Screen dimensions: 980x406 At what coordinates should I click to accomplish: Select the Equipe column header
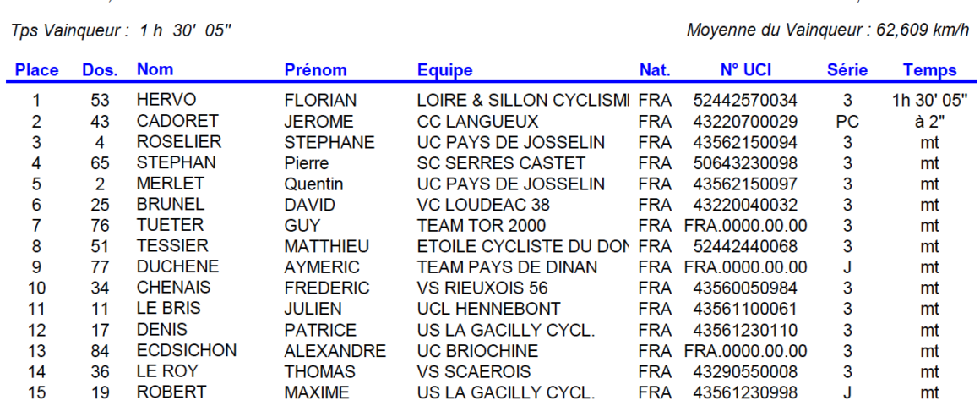coord(444,70)
